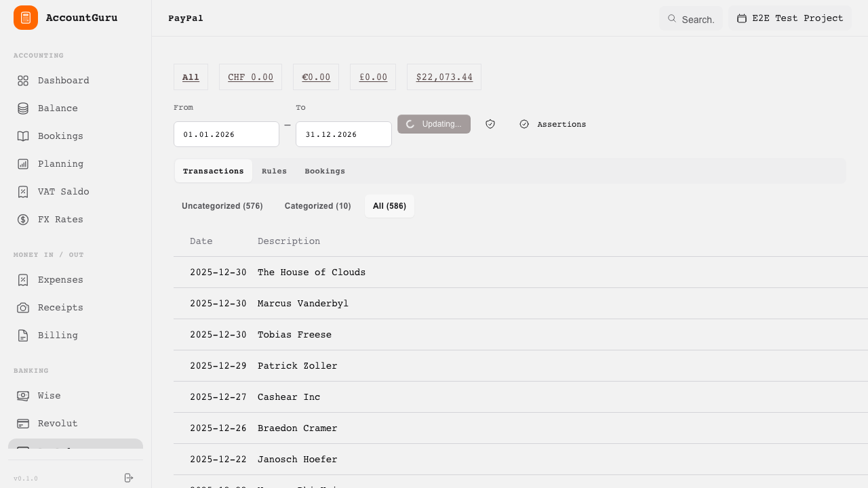Select the $22,073.44 currency filter
The image size is (868, 488).
click(x=444, y=77)
